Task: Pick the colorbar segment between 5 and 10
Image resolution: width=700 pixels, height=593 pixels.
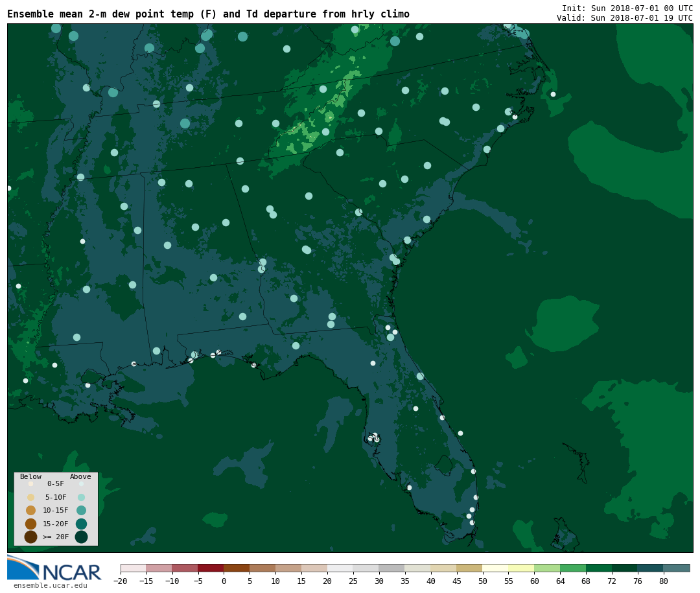Action: pyautogui.click(x=262, y=568)
